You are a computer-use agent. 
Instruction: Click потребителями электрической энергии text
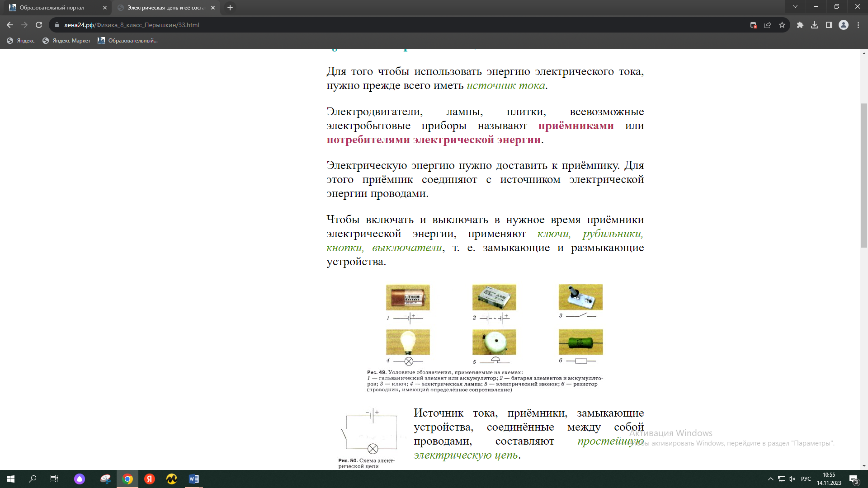pos(434,140)
